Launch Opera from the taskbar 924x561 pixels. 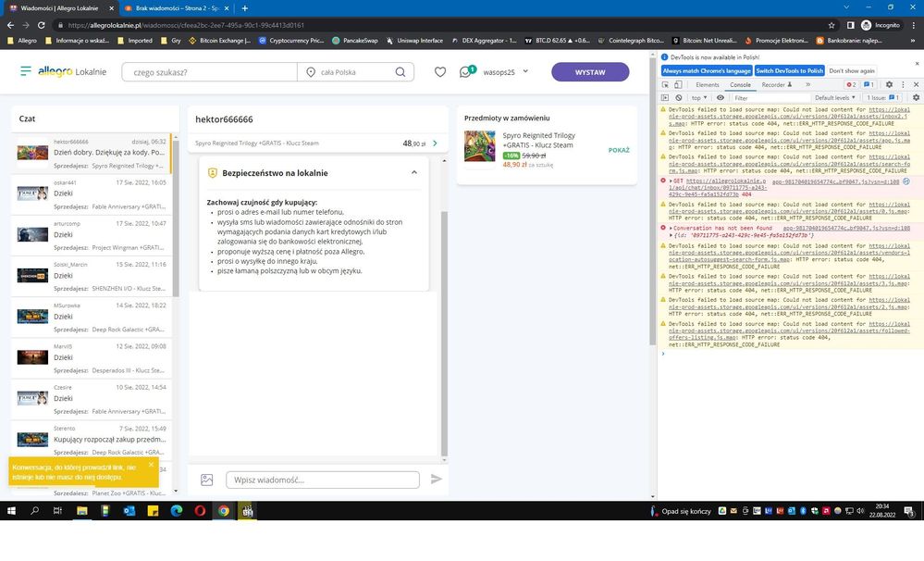[201, 511]
